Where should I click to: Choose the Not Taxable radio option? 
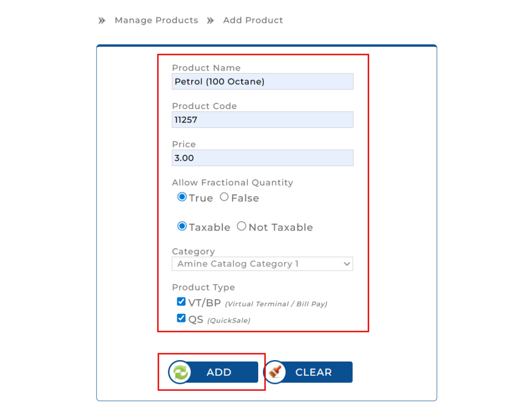(242, 227)
